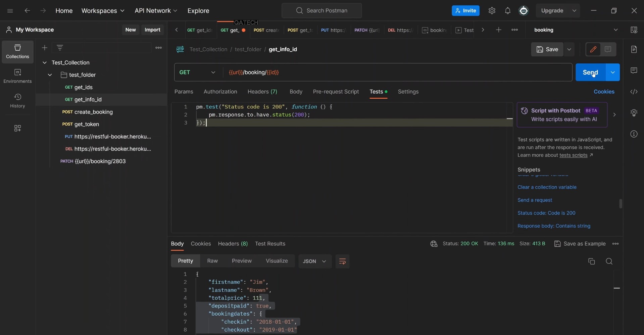
Task: Toggle response line wrapping icon
Action: [x=342, y=261]
